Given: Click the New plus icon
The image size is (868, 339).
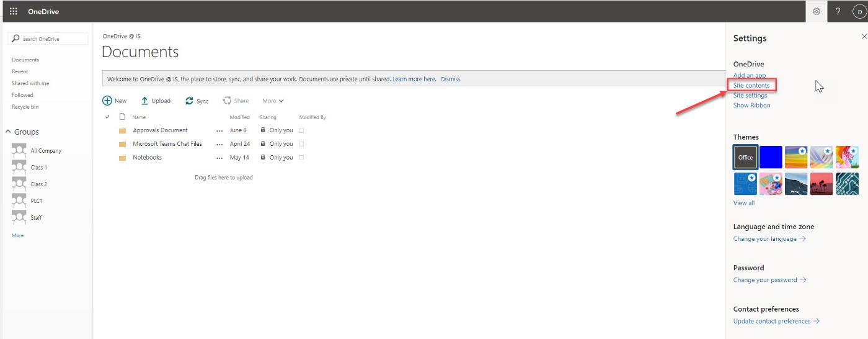Looking at the screenshot, I should point(107,101).
